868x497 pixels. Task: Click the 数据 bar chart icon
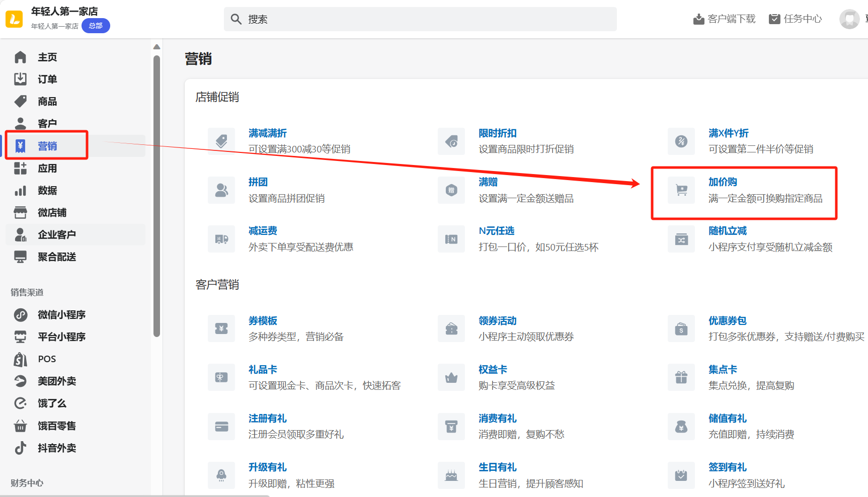[x=20, y=190]
